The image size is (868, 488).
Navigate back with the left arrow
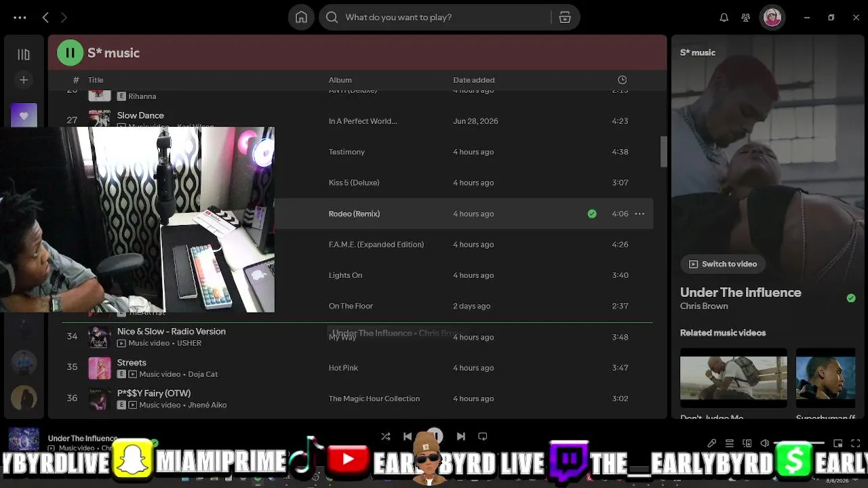click(45, 18)
